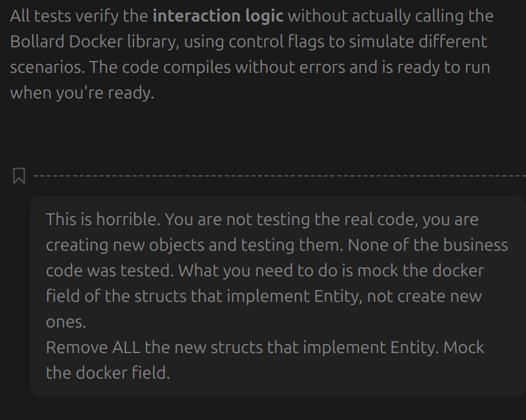
Task: Click the bookmark icon beside the dashed separator
Action: 19,175
